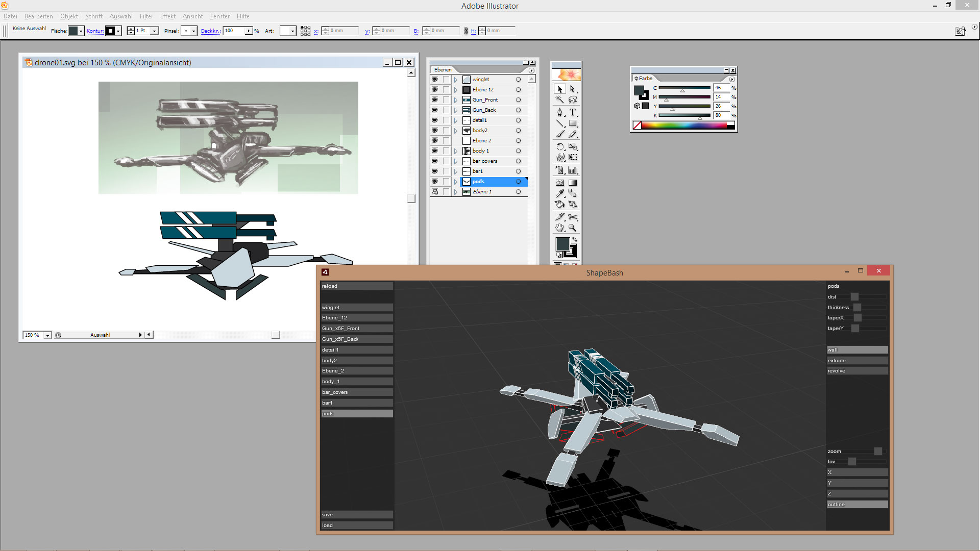The image size is (980, 551).
Task: Select the Zoom magnifier tool
Action: [x=573, y=228]
